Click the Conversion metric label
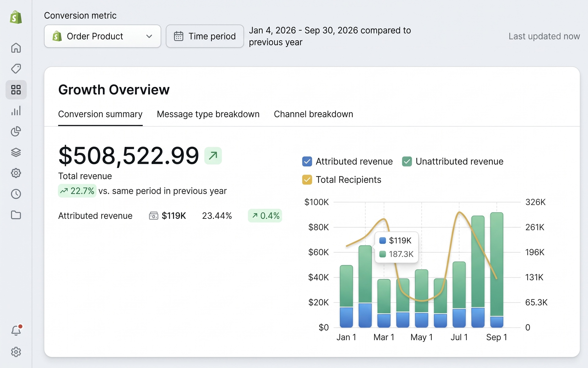Viewport: 588px width, 368px height. 80,16
